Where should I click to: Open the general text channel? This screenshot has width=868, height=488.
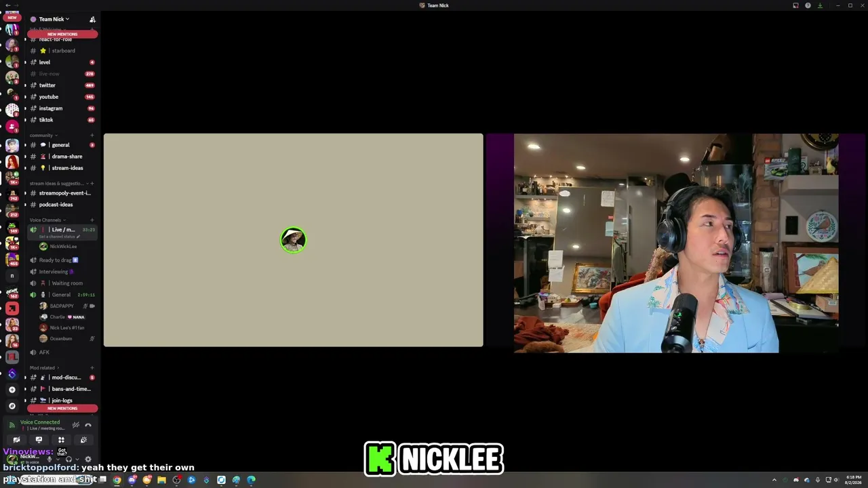[x=62, y=145]
